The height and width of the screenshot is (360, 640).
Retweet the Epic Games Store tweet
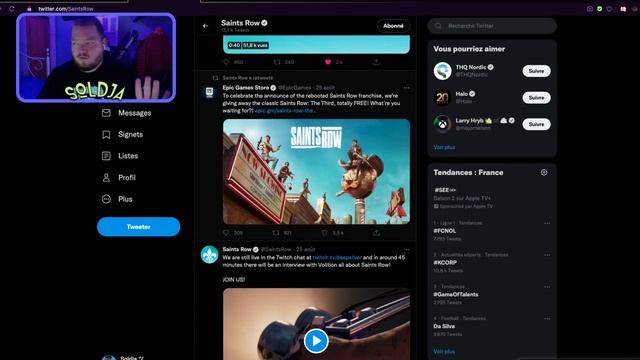276,233
